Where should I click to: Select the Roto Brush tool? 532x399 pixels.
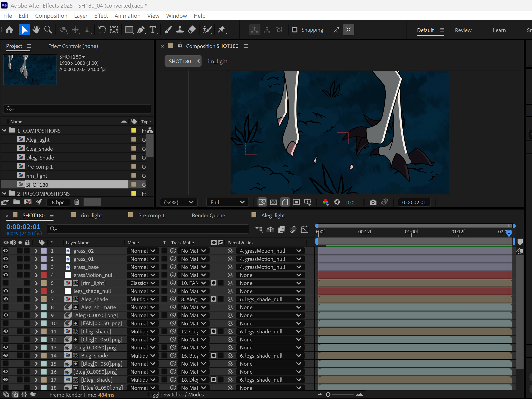click(207, 30)
